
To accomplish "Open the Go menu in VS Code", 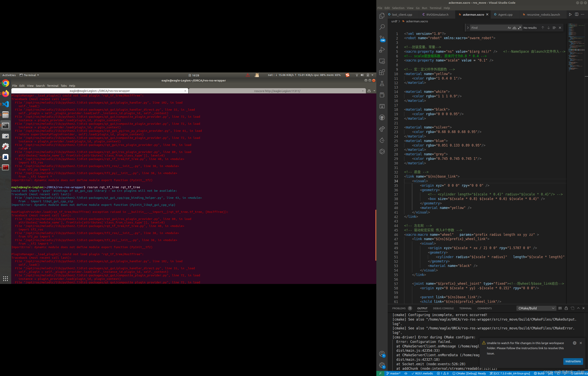I will coord(417,8).
